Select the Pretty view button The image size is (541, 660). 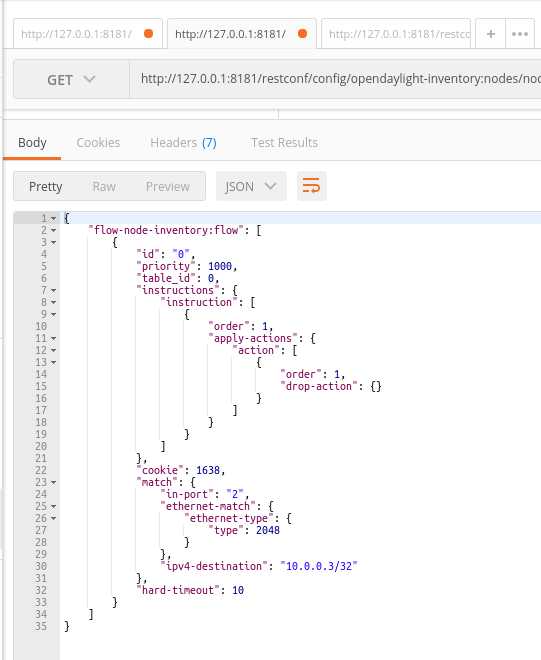(45, 186)
